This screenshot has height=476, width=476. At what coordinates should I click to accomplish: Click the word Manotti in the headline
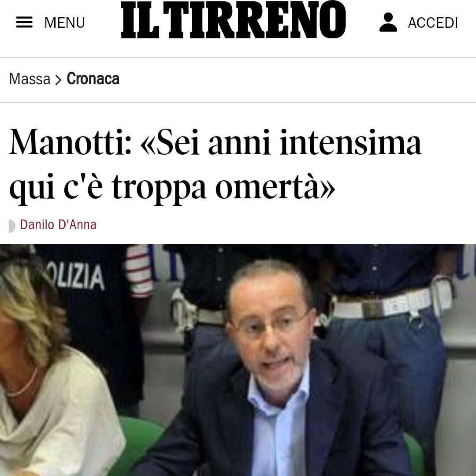[70, 142]
